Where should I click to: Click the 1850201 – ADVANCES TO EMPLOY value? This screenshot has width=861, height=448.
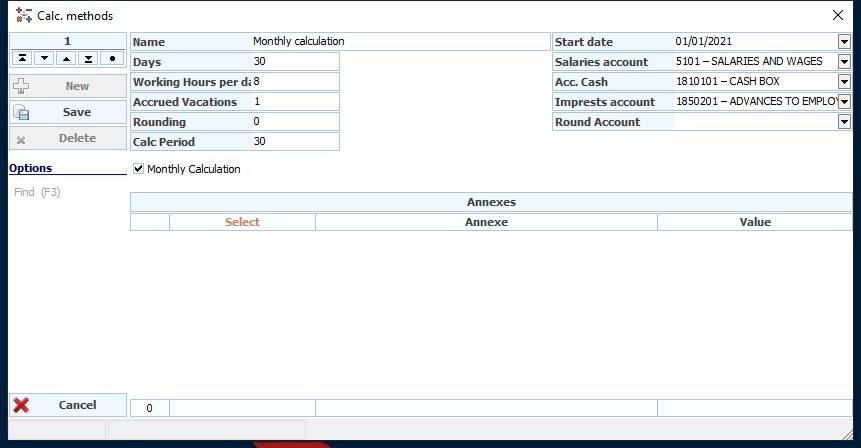coord(757,102)
